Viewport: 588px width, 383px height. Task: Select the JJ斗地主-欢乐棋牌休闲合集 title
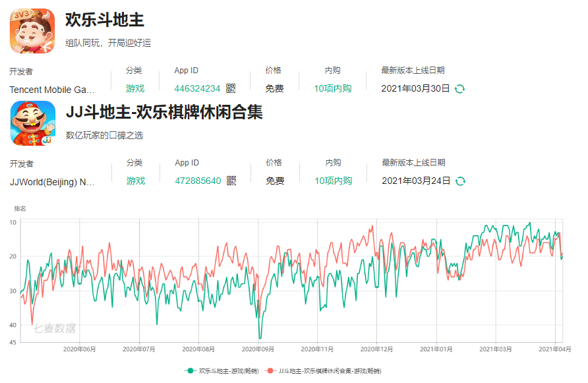coord(164,112)
